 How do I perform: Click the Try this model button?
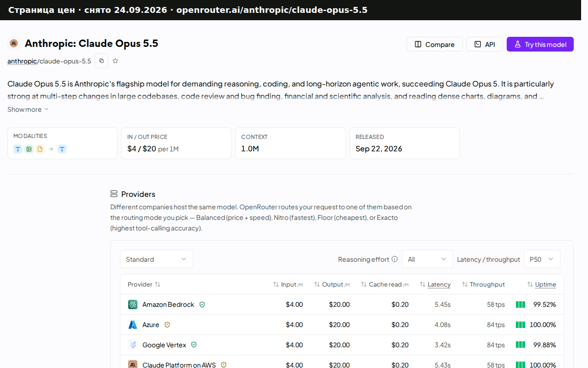point(540,44)
